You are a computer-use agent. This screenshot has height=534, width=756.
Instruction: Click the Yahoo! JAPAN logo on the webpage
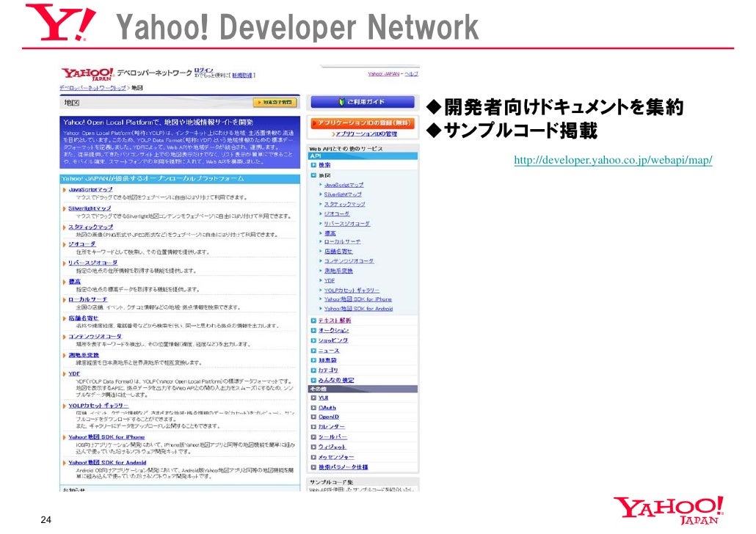coord(87,74)
